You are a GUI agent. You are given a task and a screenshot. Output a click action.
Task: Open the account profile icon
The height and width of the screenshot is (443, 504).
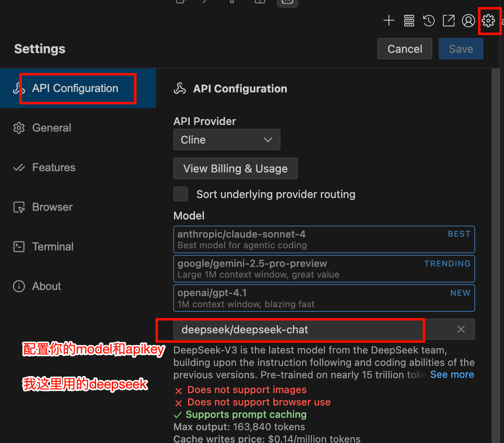tap(468, 20)
